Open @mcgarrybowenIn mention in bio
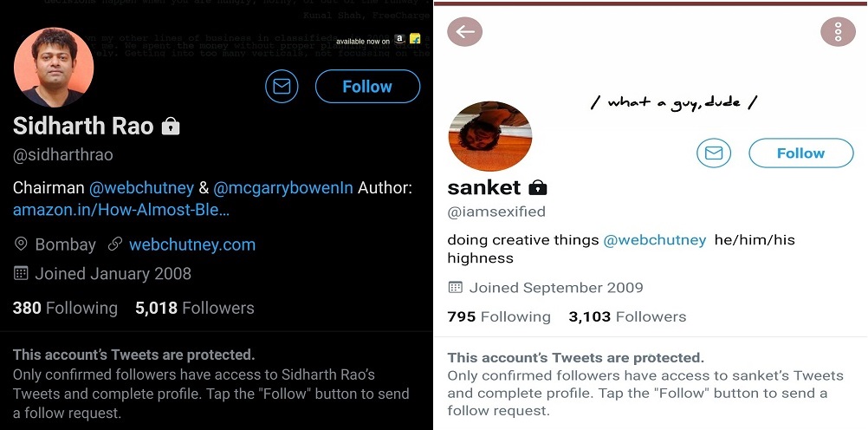The width and height of the screenshot is (868, 430). (x=282, y=187)
